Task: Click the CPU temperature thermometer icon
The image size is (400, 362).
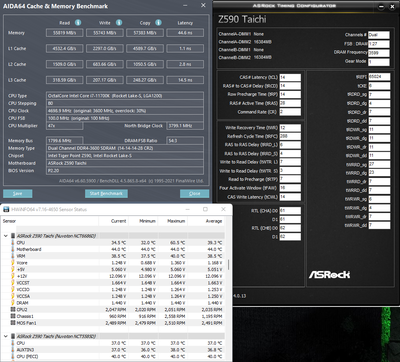Action: coord(13,243)
